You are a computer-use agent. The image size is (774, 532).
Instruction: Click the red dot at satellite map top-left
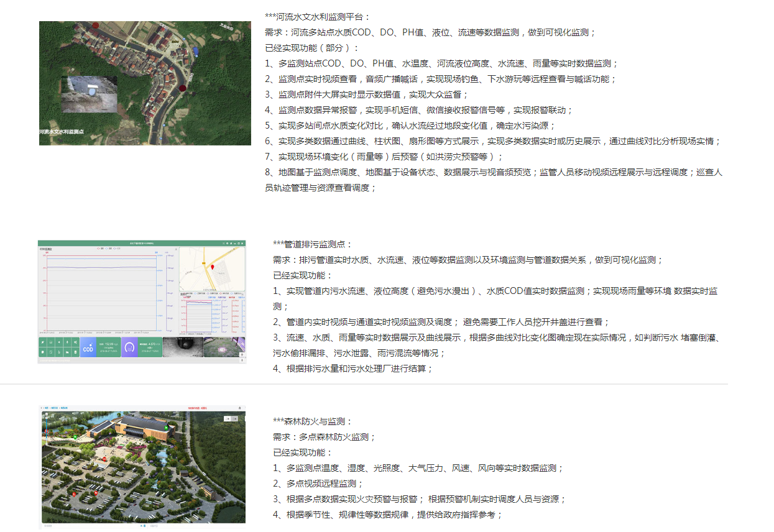pyautogui.click(x=95, y=25)
